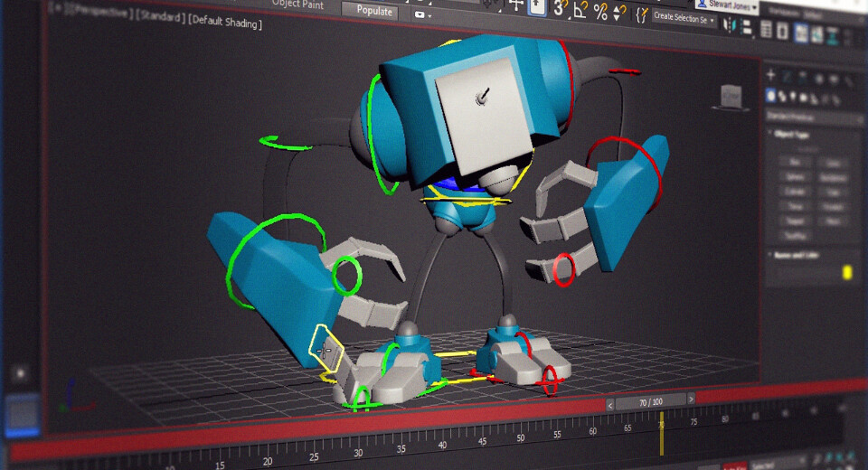
Task: Click the Populate ribbon tab
Action: tap(373, 12)
